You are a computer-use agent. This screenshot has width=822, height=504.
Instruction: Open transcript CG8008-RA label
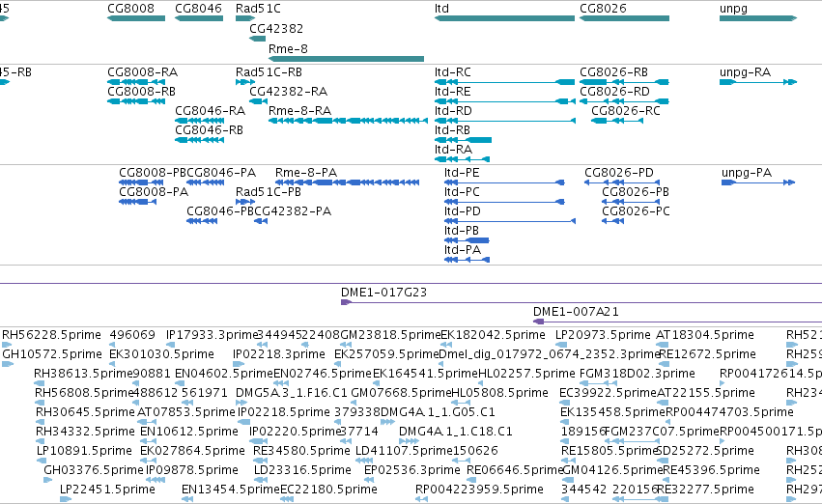pyautogui.click(x=143, y=72)
